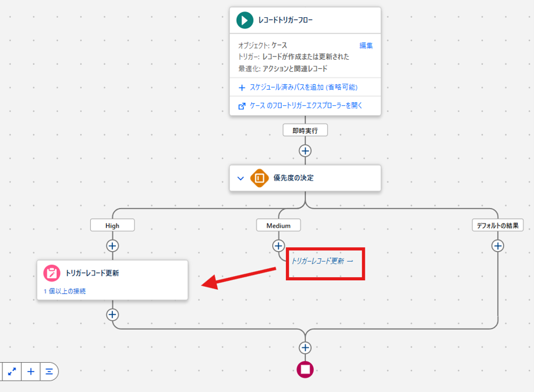Click the green Start element play icon
This screenshot has width=534, height=392.
click(245, 20)
